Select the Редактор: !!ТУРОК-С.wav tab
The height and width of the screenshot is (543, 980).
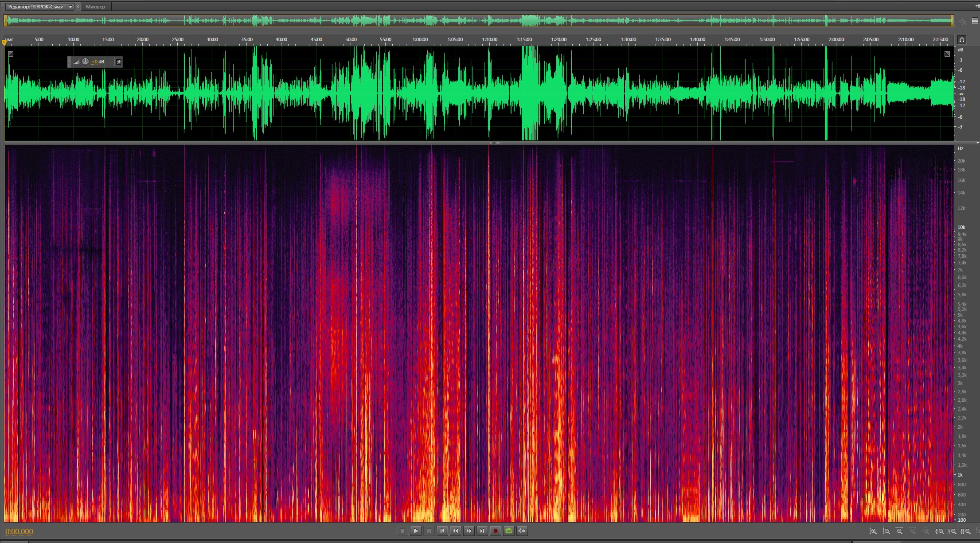[x=35, y=7]
